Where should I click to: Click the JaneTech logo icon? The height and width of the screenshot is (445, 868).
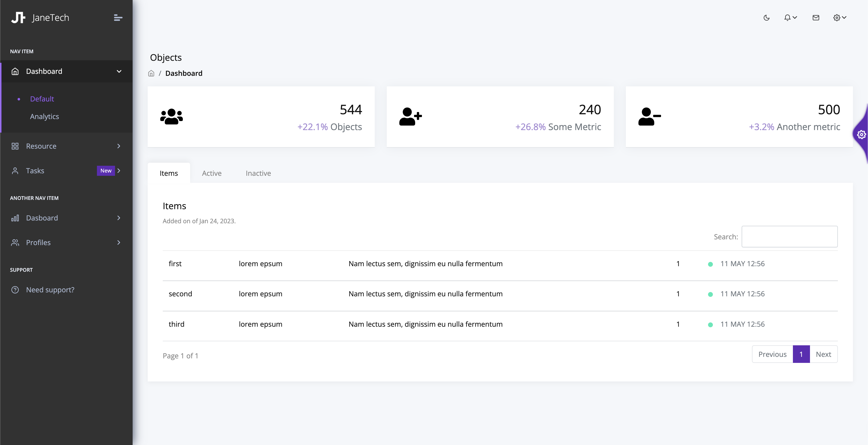18,18
